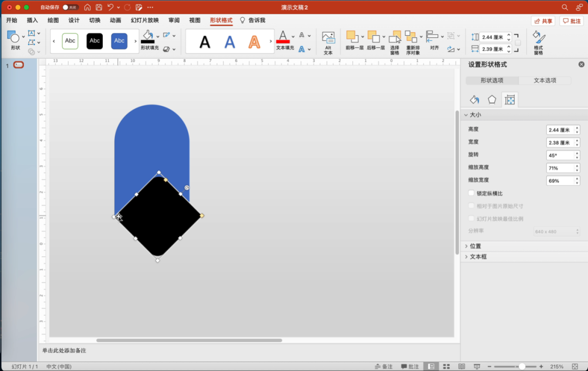
Task: Click the Undo arrow icon
Action: tap(110, 7)
